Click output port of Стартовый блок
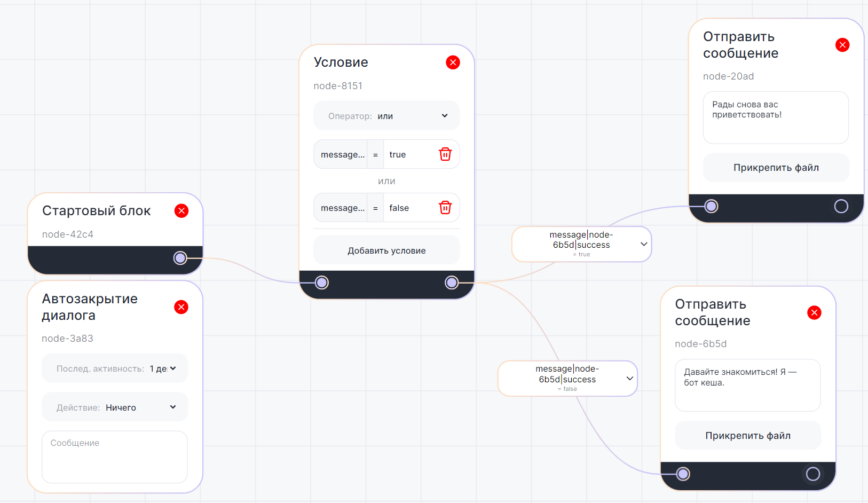This screenshot has height=503, width=868. [x=180, y=258]
